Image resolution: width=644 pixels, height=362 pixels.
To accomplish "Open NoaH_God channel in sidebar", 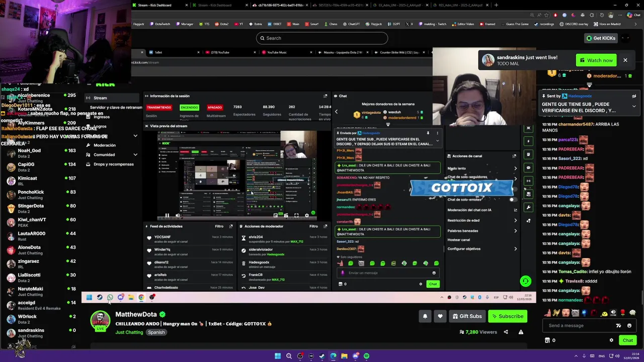I will 41,153.
